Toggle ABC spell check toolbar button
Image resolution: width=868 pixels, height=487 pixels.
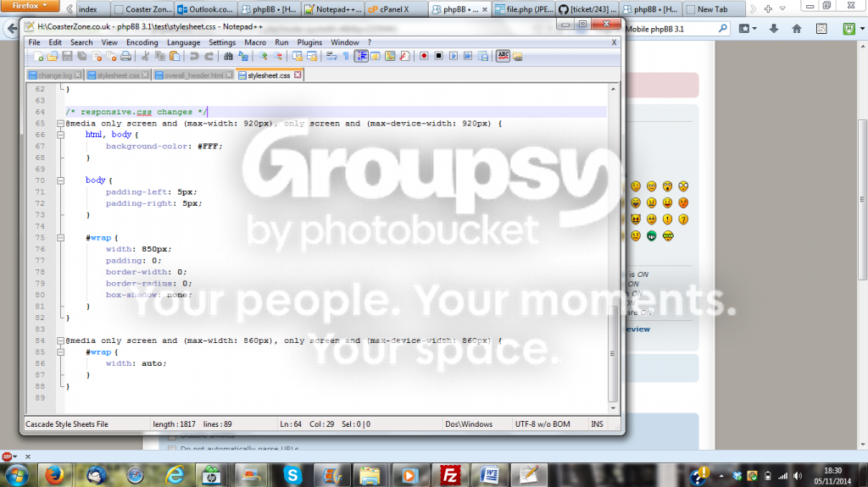(x=503, y=57)
